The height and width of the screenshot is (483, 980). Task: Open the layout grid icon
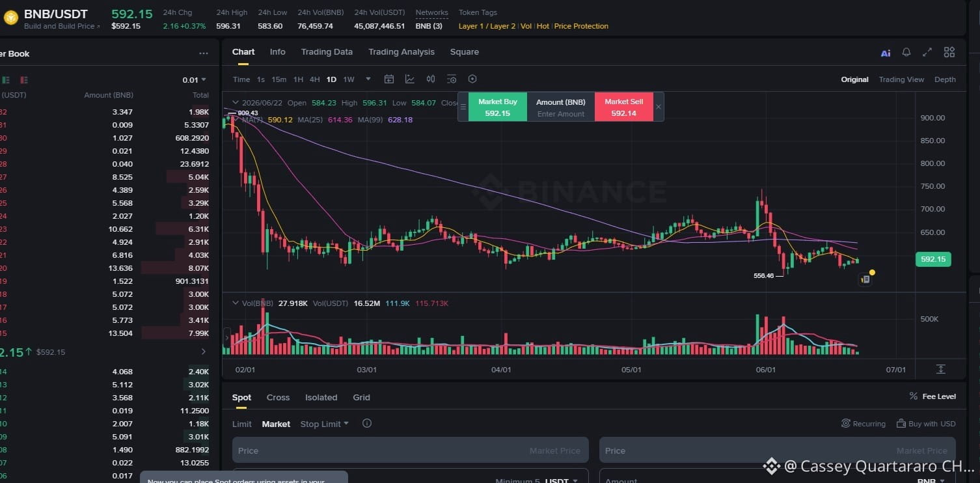(x=949, y=53)
